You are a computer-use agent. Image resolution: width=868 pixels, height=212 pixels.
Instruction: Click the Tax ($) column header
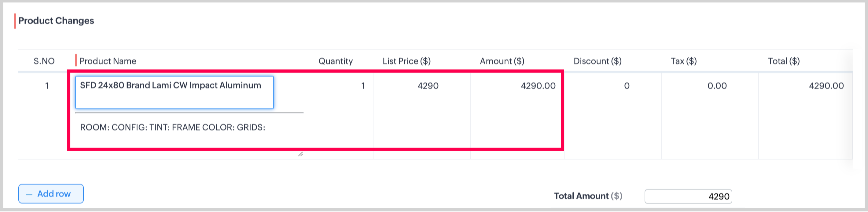[x=683, y=61]
